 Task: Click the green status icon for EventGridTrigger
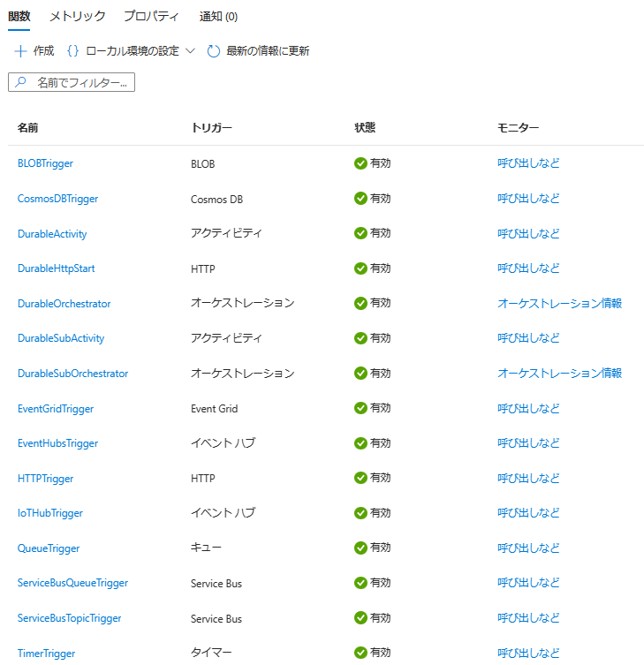click(360, 408)
